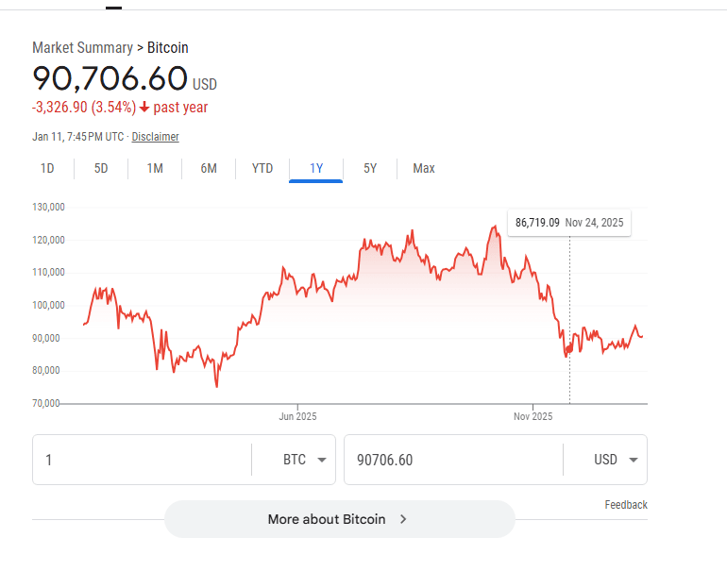Image resolution: width=727 pixels, height=588 pixels.
Task: Click the Jun 2025 axis label
Action: click(x=298, y=416)
